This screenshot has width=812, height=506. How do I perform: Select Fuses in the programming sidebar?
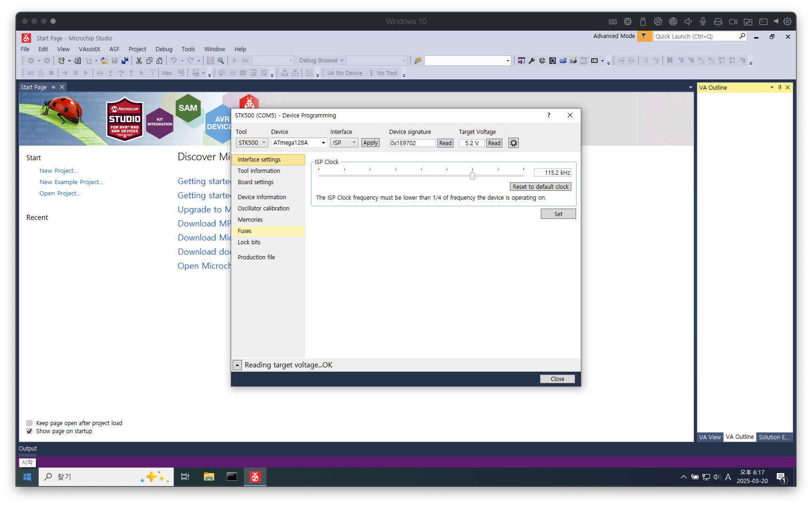point(245,231)
